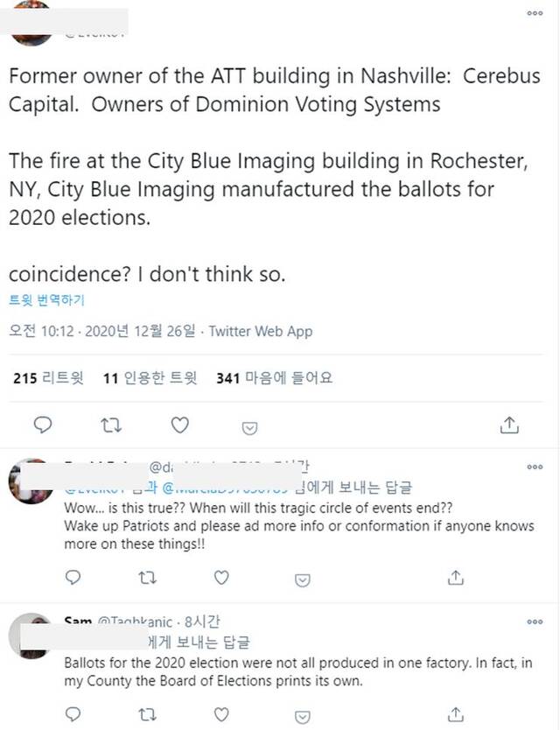Screen dimensions: 560x730
Task: Open the three-dot menu on Sam's reply
Action: pos(533,621)
